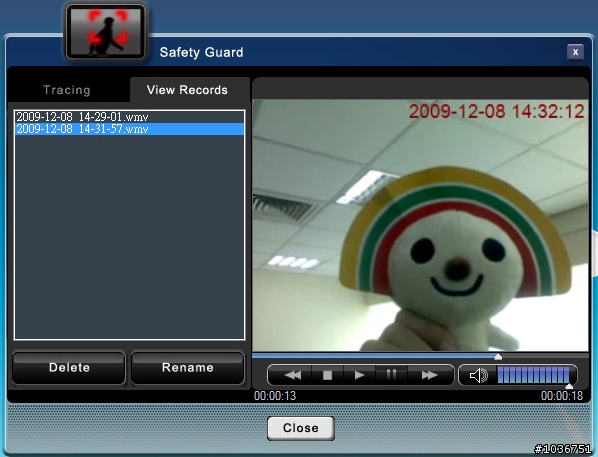Click the video preview frame

tap(420, 225)
